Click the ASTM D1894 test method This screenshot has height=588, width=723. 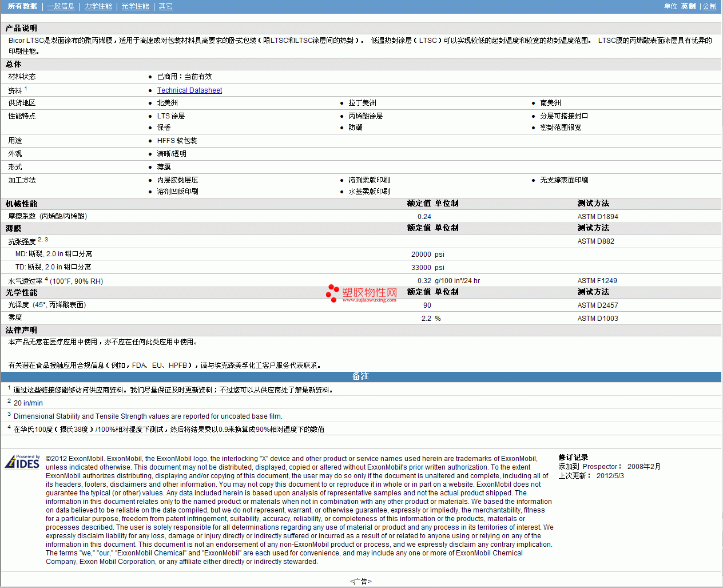(x=598, y=217)
